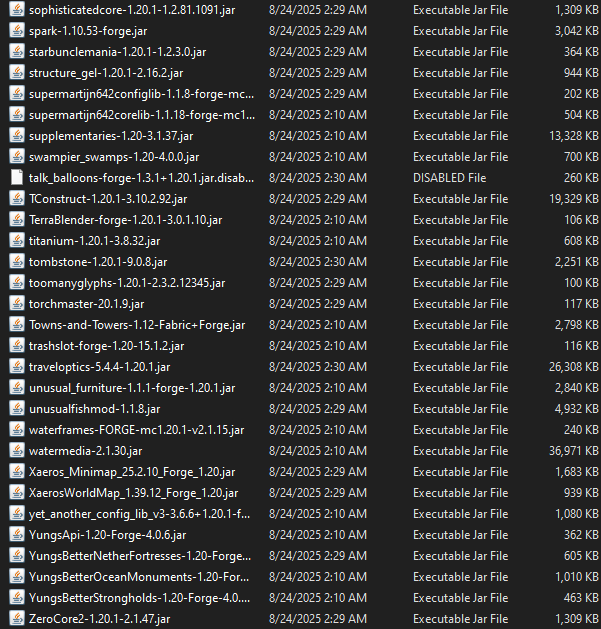
Task: Click file name supplementaries-1.20-3.1.37.jar
Action: (x=111, y=136)
